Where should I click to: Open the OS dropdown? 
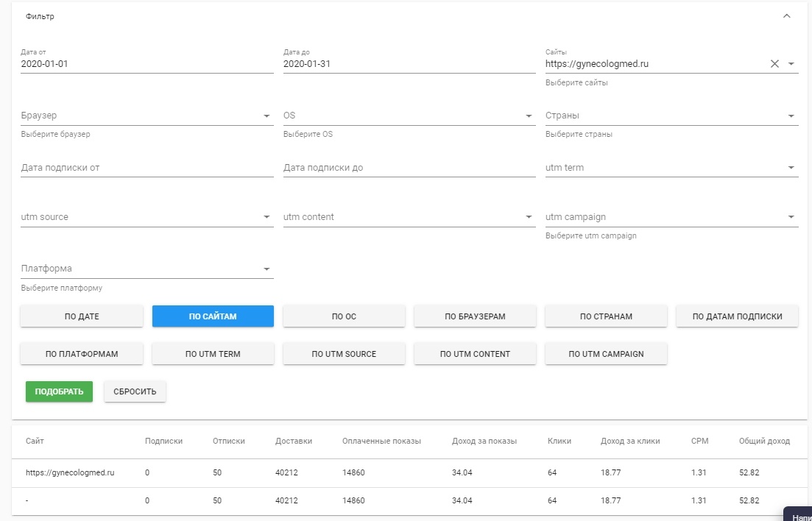pyautogui.click(x=529, y=116)
